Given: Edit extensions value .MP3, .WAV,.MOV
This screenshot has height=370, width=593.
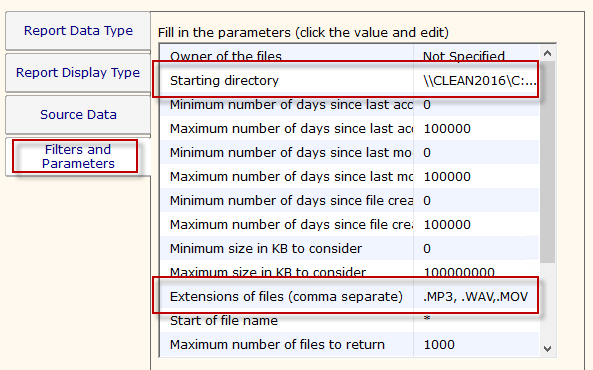Looking at the screenshot, I should coord(476,297).
